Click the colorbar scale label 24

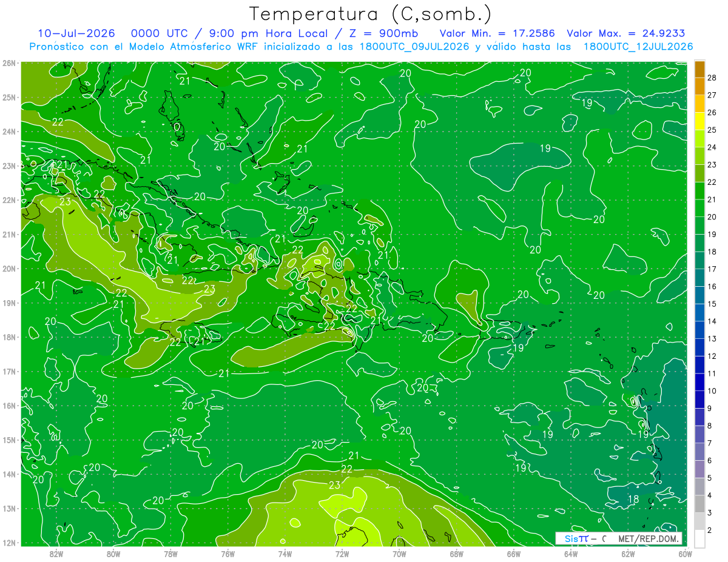pos(712,147)
